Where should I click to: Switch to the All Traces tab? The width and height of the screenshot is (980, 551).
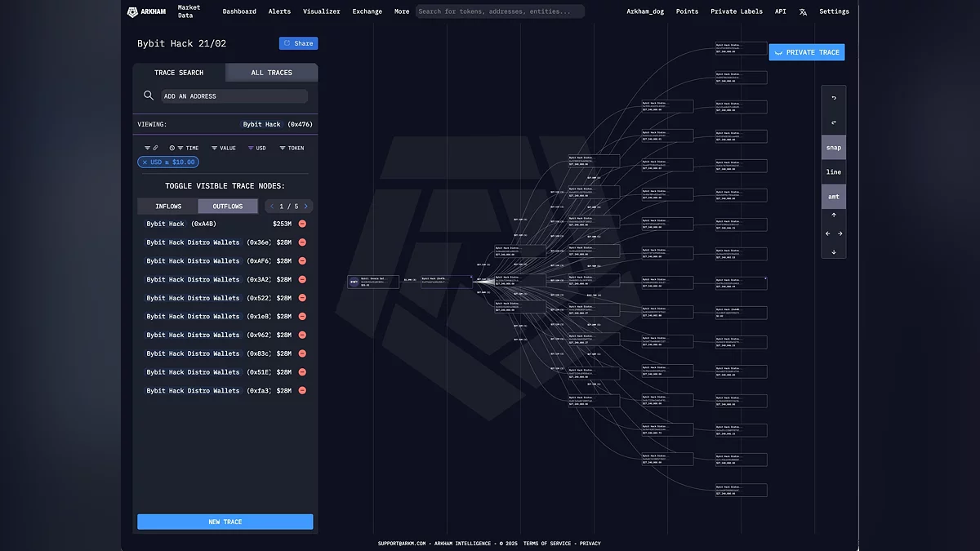(x=272, y=73)
